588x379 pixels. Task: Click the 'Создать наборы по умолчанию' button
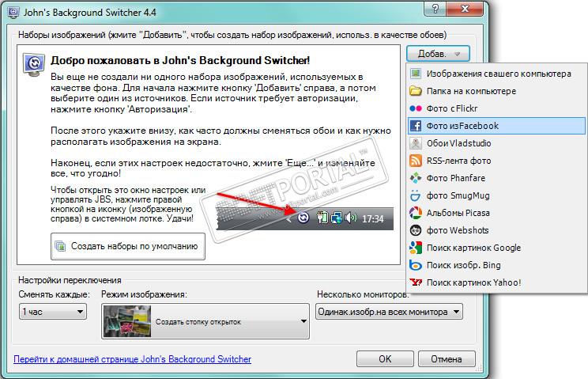pyautogui.click(x=128, y=246)
